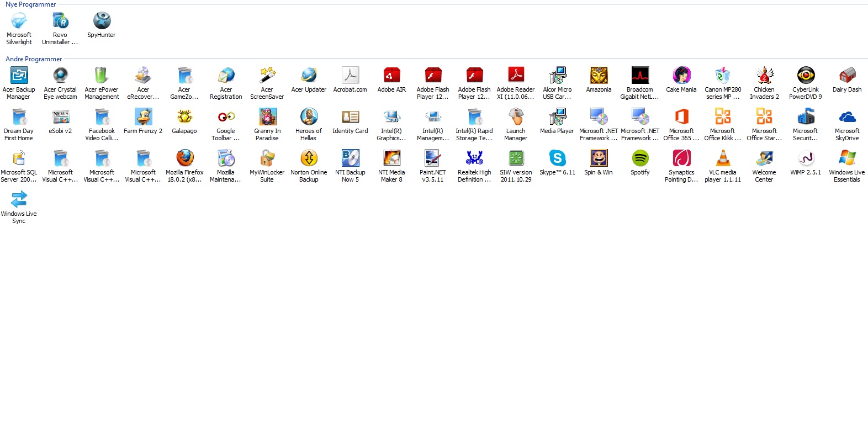Select Google Toolbar icon

click(226, 116)
